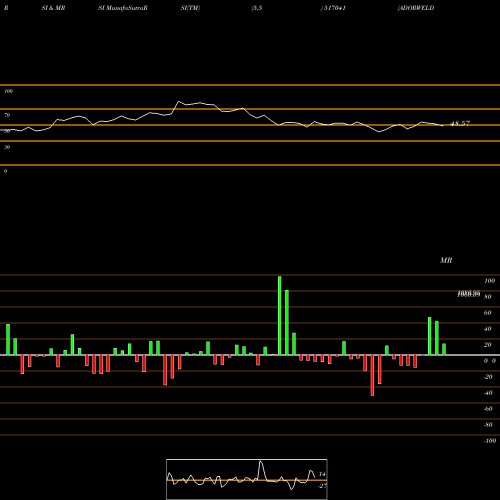Click the MR axis label 40
Viewport: 500px width, 500px height.
click(x=488, y=329)
